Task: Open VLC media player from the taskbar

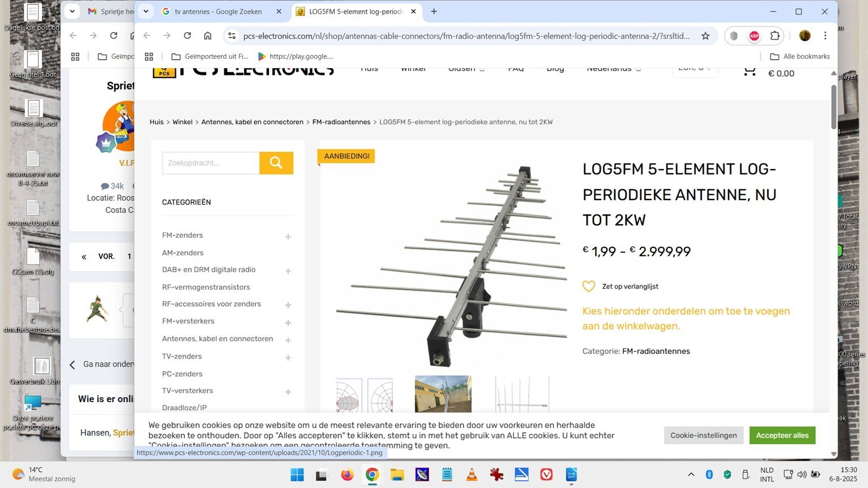Action: point(471,474)
